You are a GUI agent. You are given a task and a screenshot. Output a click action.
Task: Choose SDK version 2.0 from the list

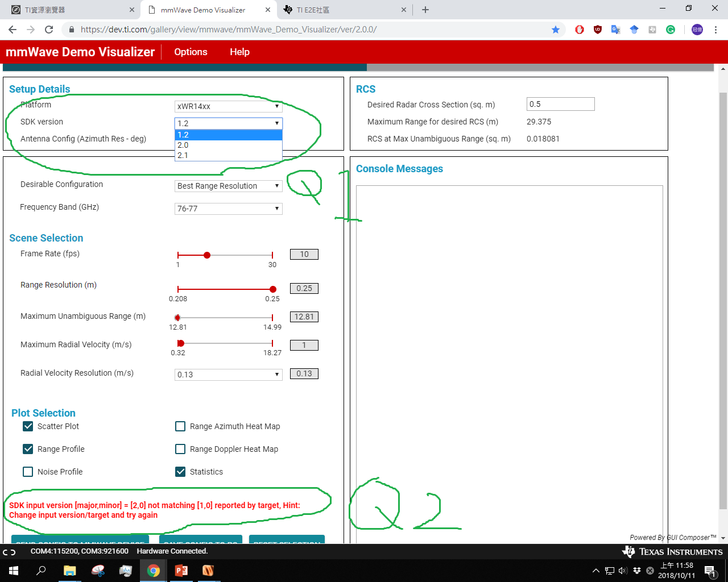(229, 145)
